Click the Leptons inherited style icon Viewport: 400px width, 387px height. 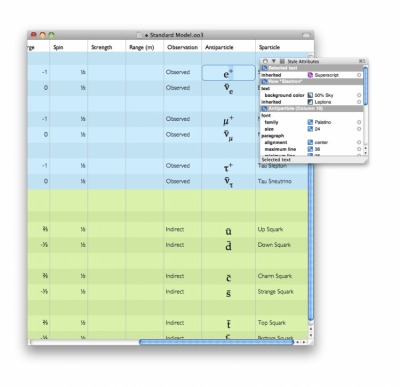[310, 102]
